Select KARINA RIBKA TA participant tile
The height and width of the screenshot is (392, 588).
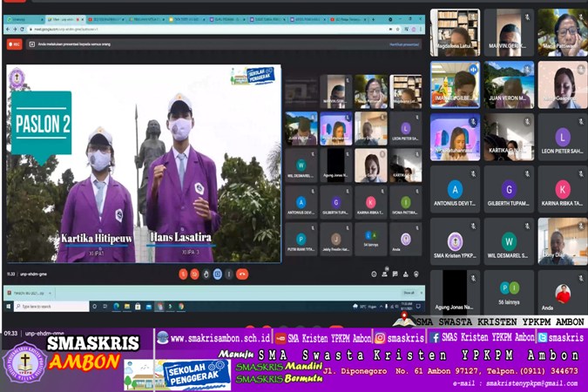click(563, 189)
